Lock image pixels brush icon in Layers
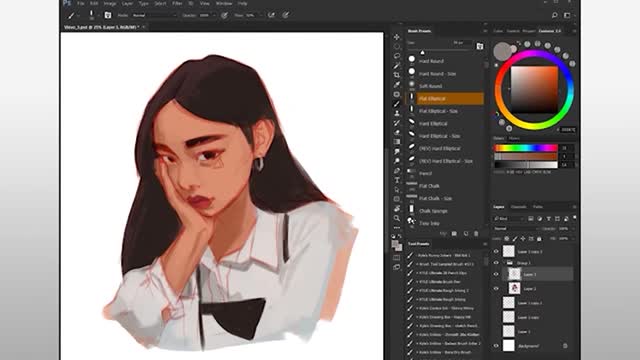The image size is (640, 360). click(515, 238)
